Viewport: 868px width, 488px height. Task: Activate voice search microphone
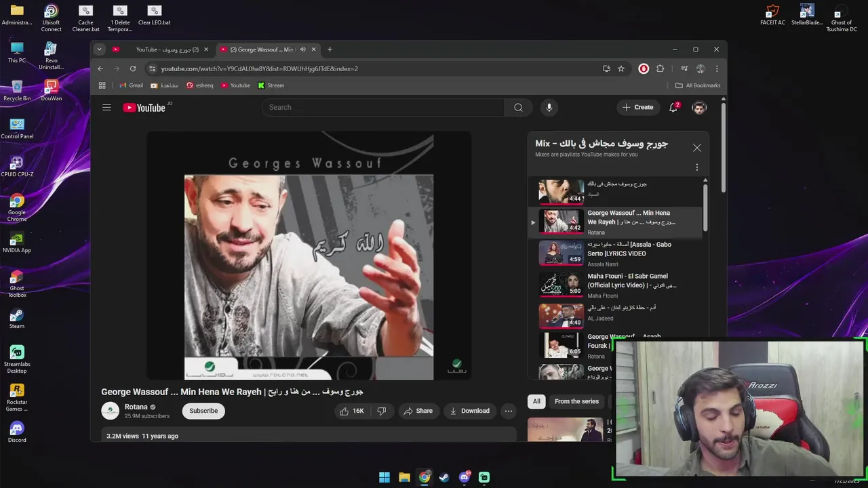pos(549,107)
